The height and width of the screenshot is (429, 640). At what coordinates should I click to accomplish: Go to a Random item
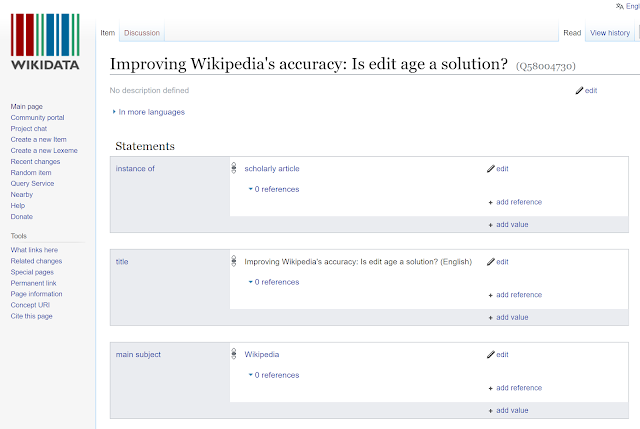pos(31,173)
